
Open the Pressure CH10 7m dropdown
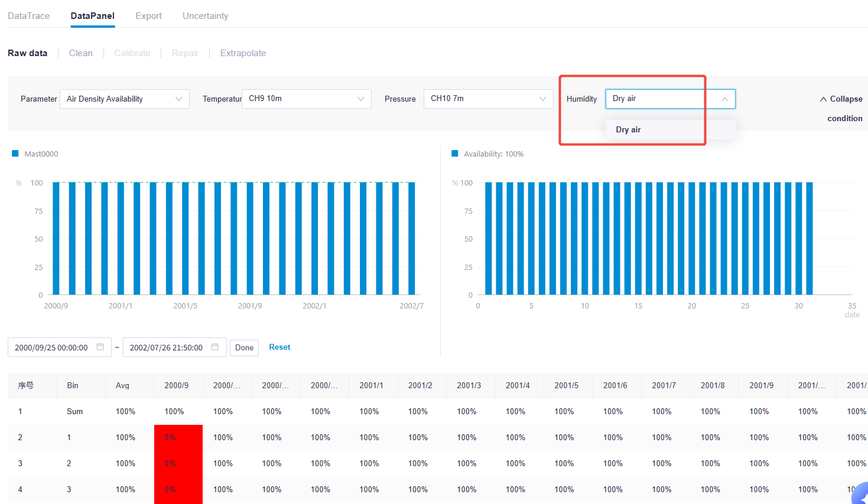pyautogui.click(x=488, y=99)
